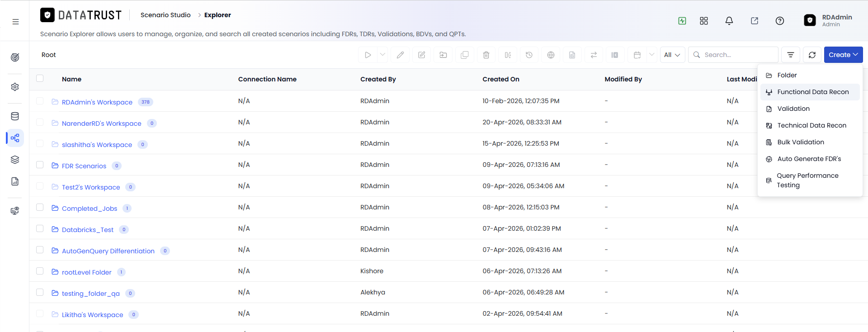Choose Validation from the Create menu
The width and height of the screenshot is (868, 332).
click(810, 109)
